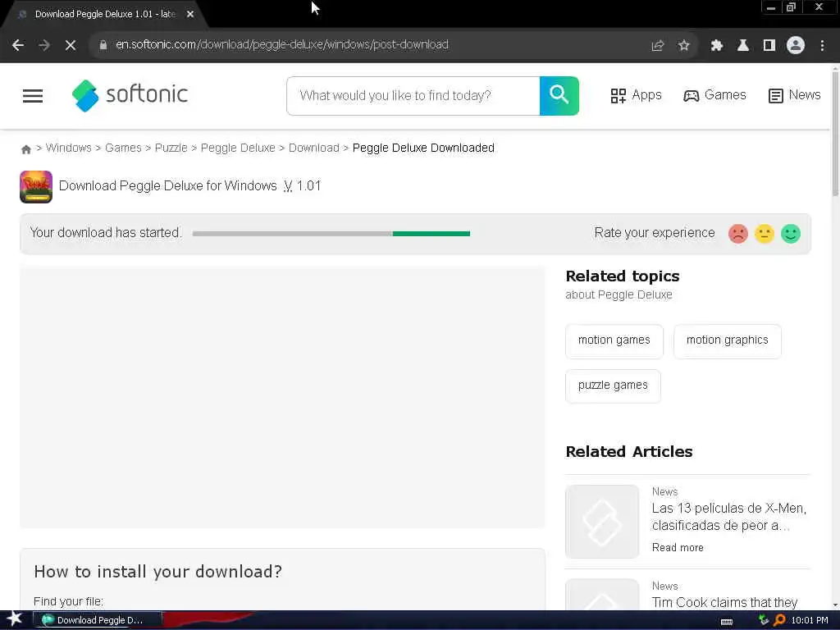Select the 'motion games' topic
Image resolution: width=840 pixels, height=630 pixels.
coord(614,340)
